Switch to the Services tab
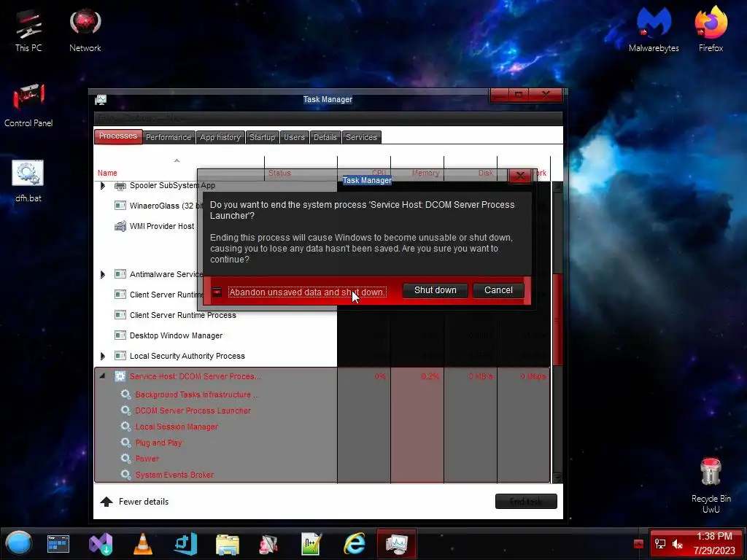 (361, 137)
